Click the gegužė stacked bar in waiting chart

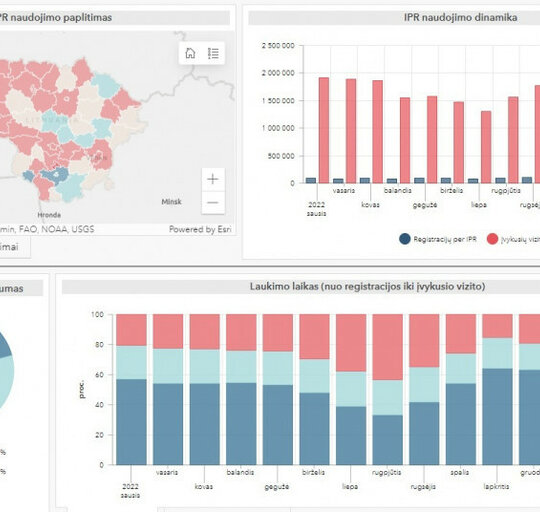(x=278, y=389)
